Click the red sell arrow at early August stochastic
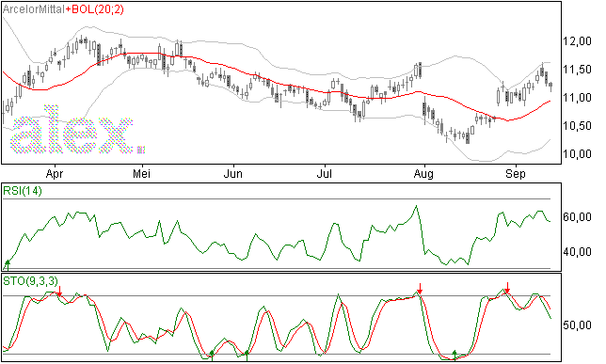Screen dimensions: 606x364 click(420, 288)
